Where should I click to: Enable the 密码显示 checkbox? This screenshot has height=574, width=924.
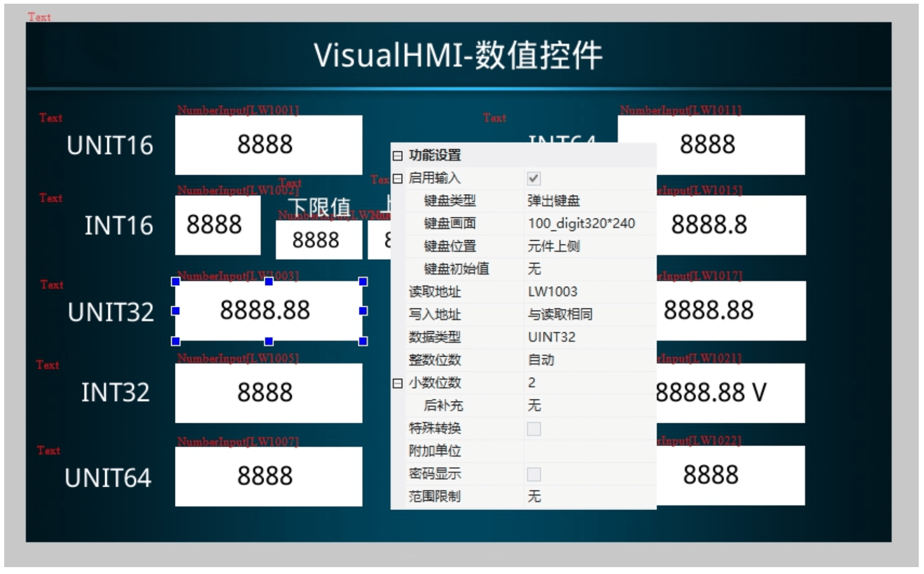(x=533, y=473)
